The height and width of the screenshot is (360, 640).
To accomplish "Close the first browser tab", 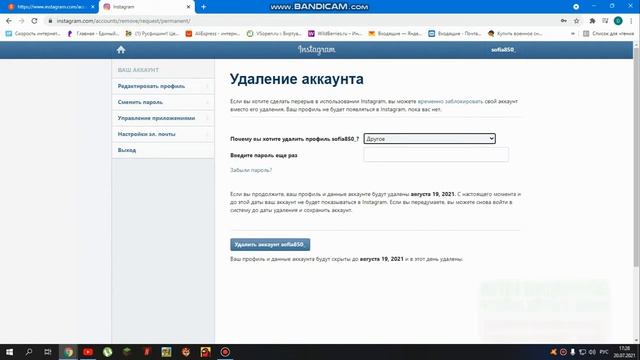I will point(93,7).
